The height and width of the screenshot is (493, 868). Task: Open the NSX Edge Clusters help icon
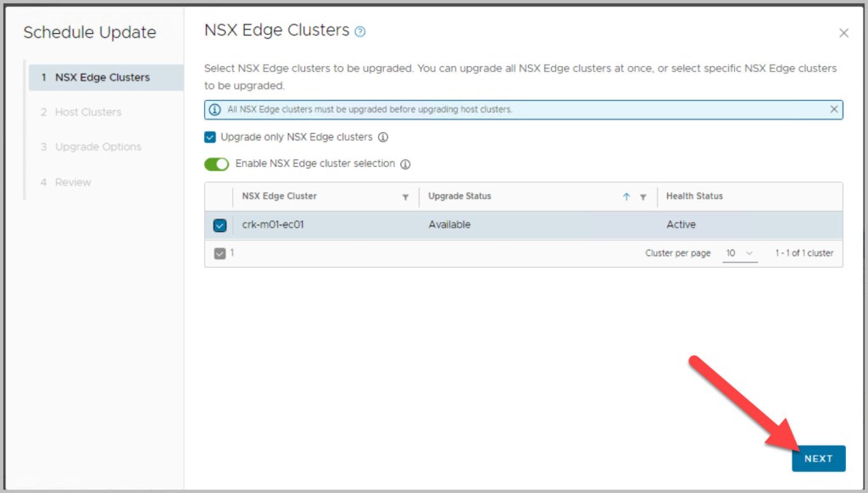coord(359,31)
